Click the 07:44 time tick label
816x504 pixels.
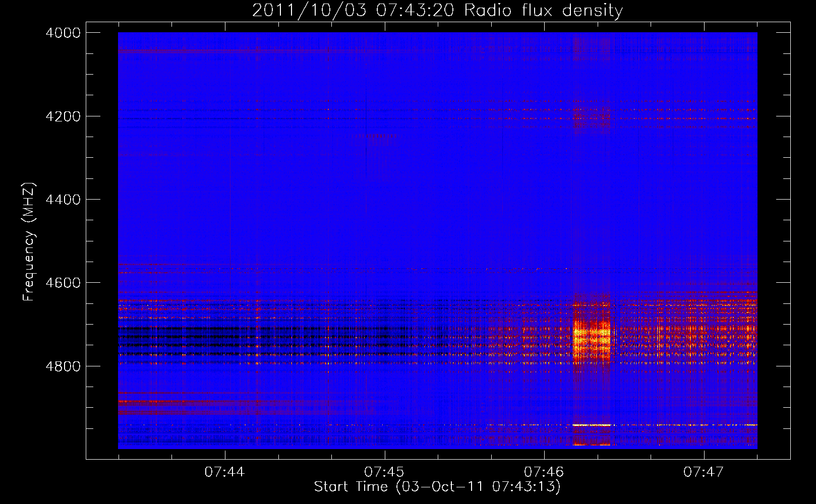[224, 472]
